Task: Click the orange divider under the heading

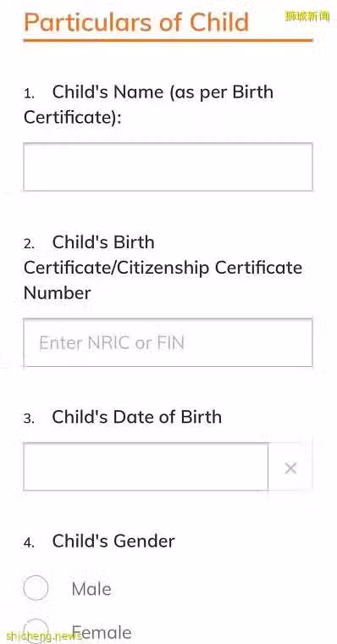Action: point(168,41)
